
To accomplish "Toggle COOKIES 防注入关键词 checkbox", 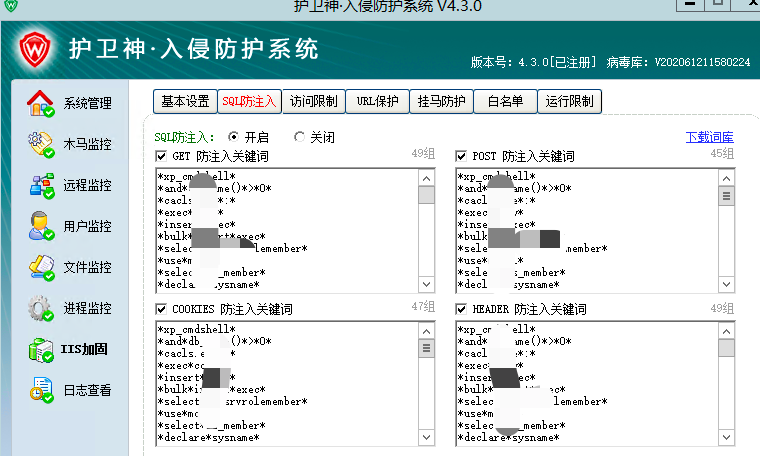I will pos(161,309).
